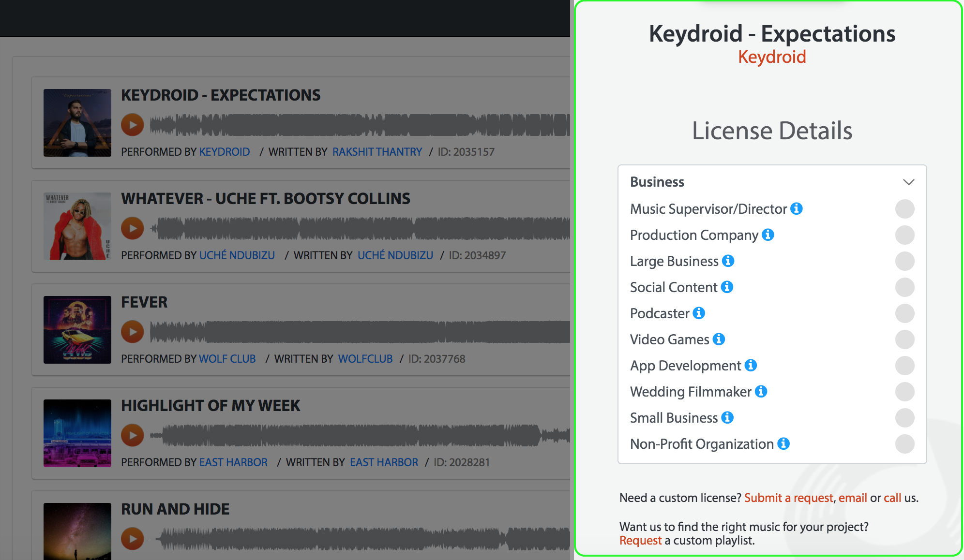Click the FEVER track title
Screen dimensions: 964x560
(x=144, y=302)
